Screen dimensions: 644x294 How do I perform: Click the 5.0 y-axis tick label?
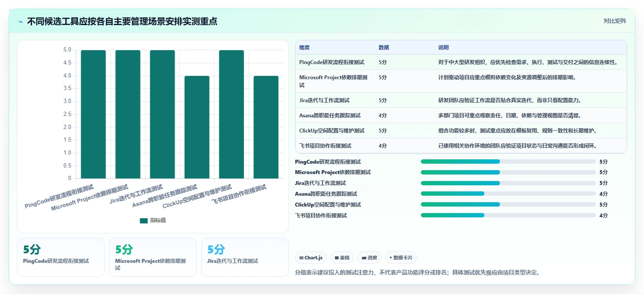(x=67, y=50)
